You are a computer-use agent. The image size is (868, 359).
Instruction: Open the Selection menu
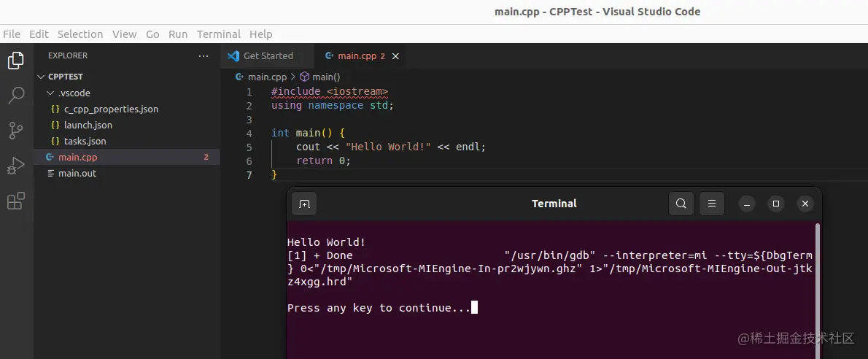[x=80, y=34]
